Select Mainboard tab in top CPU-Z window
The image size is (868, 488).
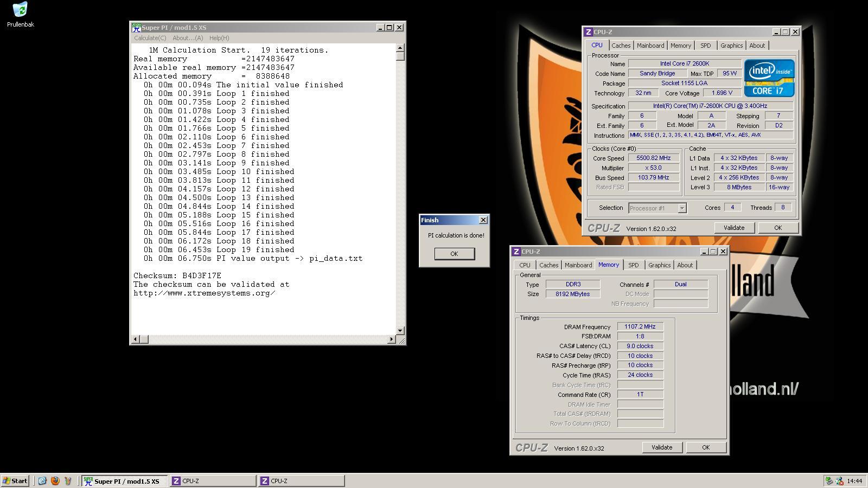coord(650,46)
